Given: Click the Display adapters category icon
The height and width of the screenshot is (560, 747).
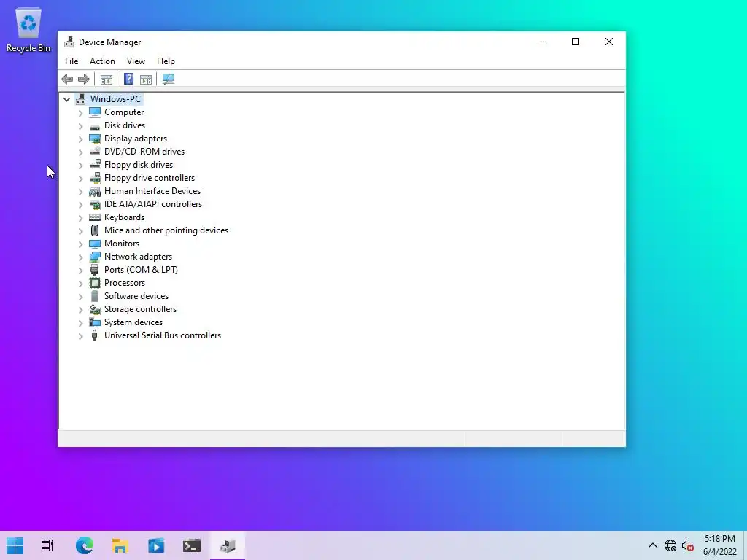Looking at the screenshot, I should click(x=95, y=139).
